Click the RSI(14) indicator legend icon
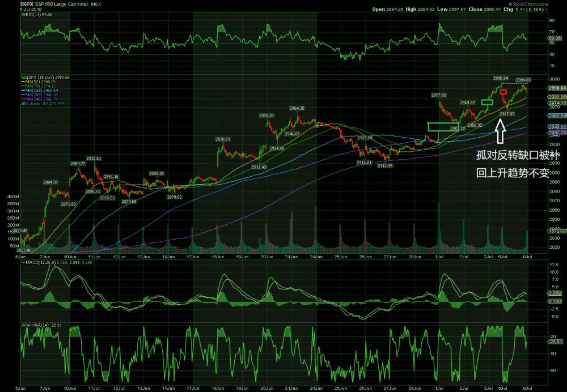This screenshot has width=567, height=392. coord(23,16)
